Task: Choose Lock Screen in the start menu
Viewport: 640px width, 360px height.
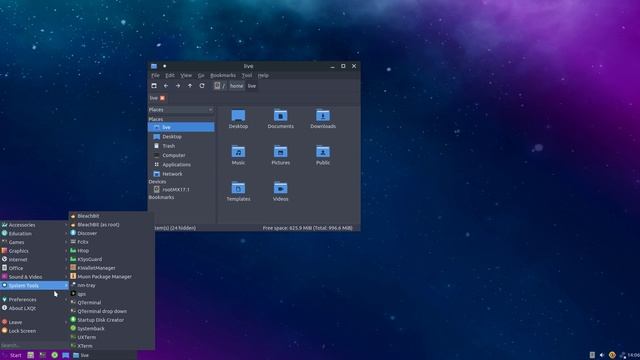Action: click(x=34, y=331)
